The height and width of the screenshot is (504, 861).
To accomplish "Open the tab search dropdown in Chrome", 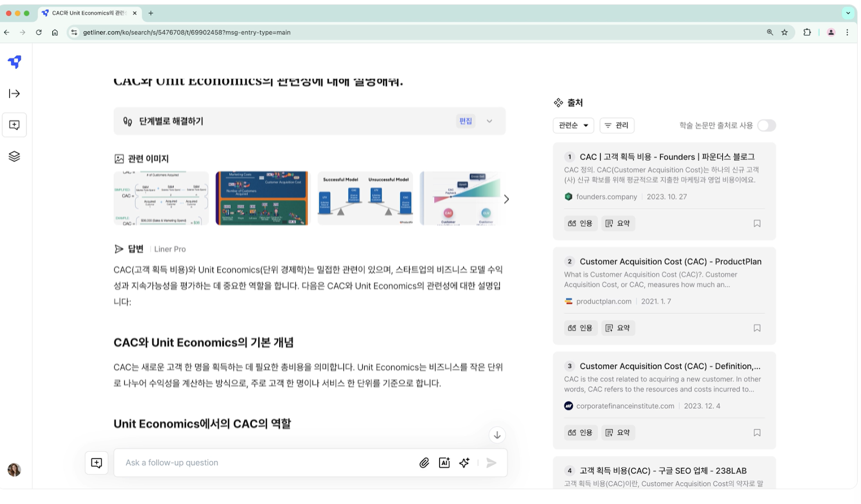I will click(848, 13).
